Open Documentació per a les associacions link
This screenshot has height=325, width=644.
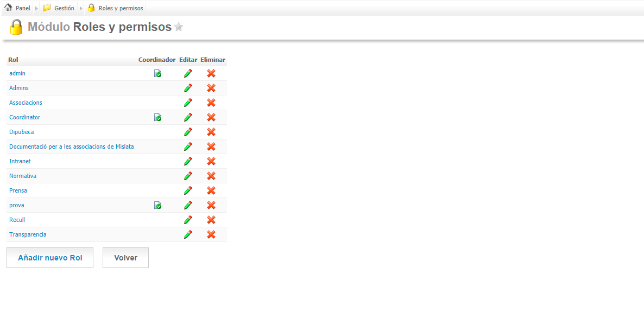coord(71,146)
